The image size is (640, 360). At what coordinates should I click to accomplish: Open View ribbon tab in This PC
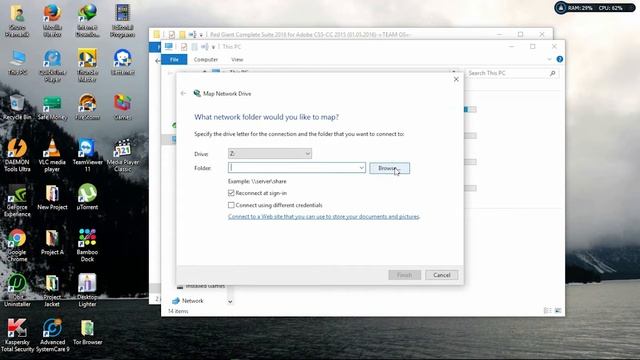237,60
